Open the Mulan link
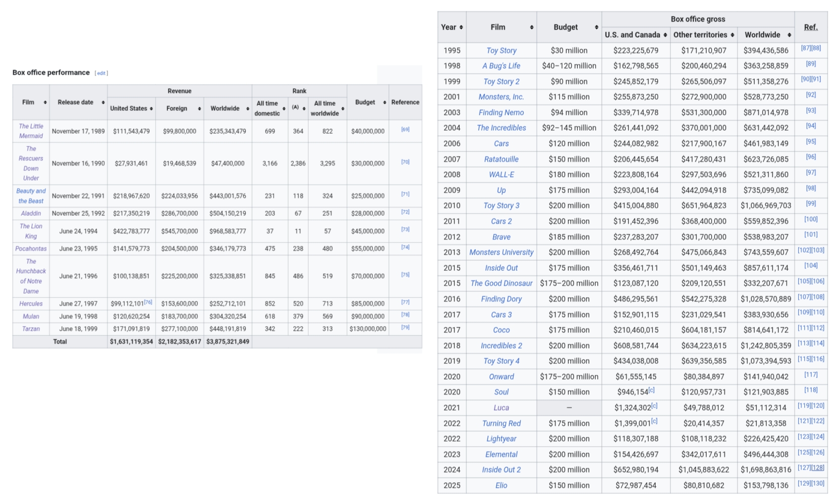Image resolution: width=838 pixels, height=504 pixels. pyautogui.click(x=31, y=316)
